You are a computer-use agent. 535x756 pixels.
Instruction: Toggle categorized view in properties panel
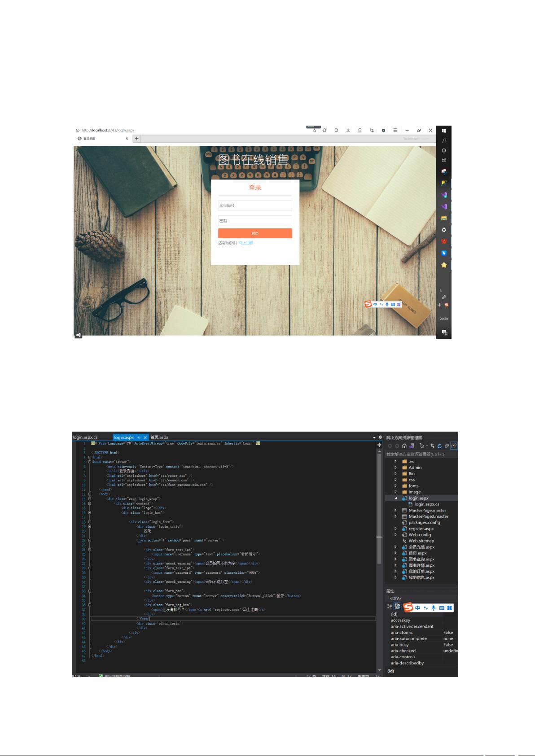[390, 606]
